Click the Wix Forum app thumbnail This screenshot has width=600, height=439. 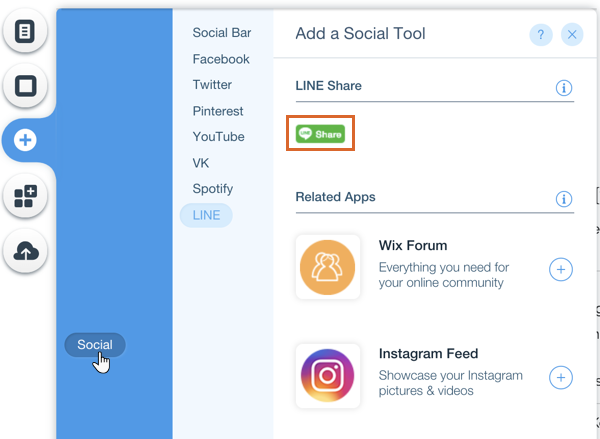(328, 267)
